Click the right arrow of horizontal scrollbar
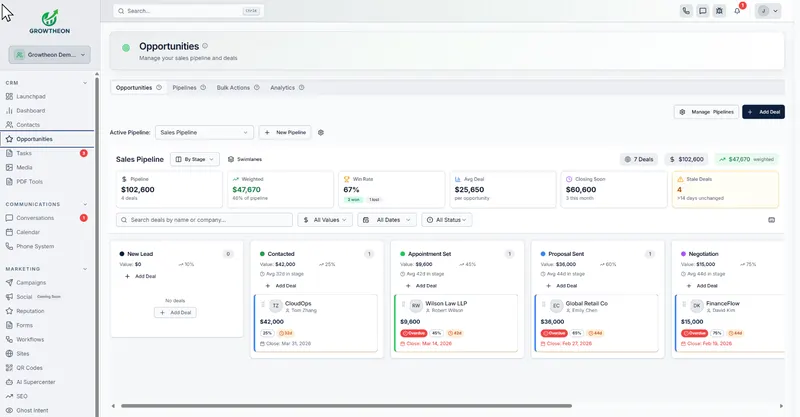The height and width of the screenshot is (417, 800). (781, 406)
